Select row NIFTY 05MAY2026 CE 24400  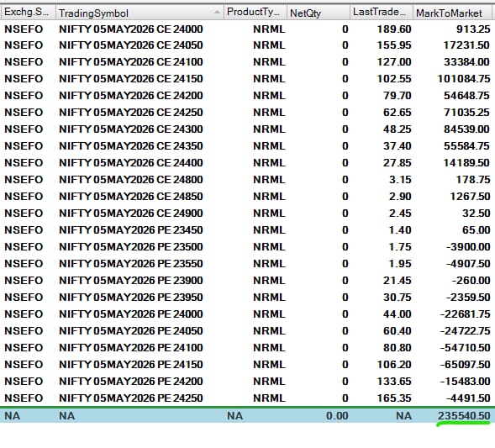coord(247,162)
